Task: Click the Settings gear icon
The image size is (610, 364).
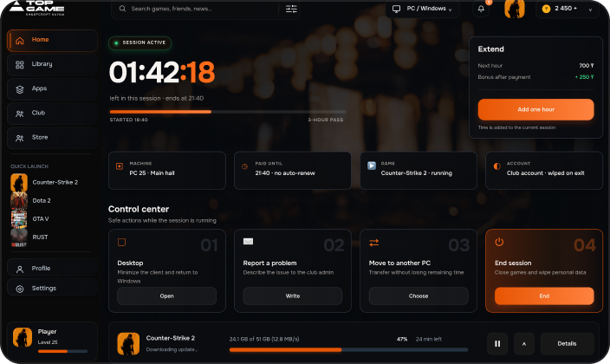Action: pyautogui.click(x=20, y=289)
